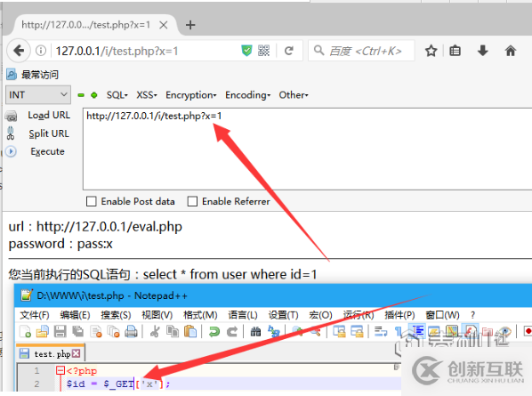
Task: Open the 文件(F) menu in Notepad++
Action: [35, 315]
